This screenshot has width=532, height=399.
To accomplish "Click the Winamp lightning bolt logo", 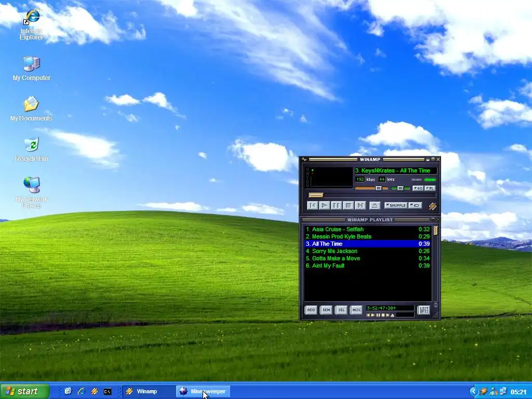I will coord(432,206).
